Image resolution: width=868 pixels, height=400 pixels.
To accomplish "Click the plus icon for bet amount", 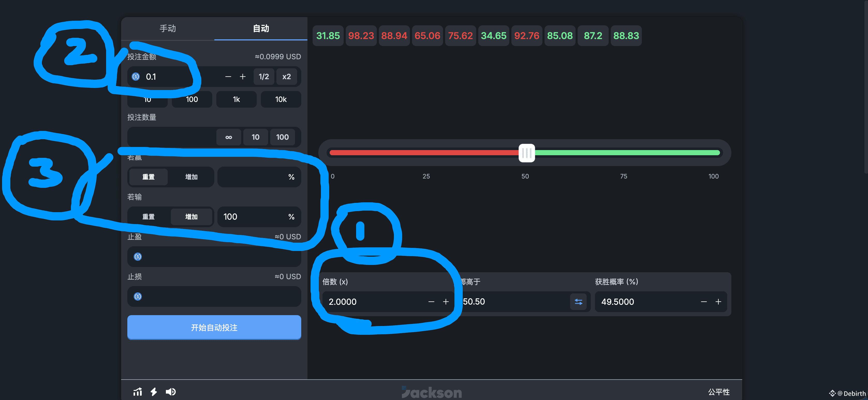I will pyautogui.click(x=242, y=77).
